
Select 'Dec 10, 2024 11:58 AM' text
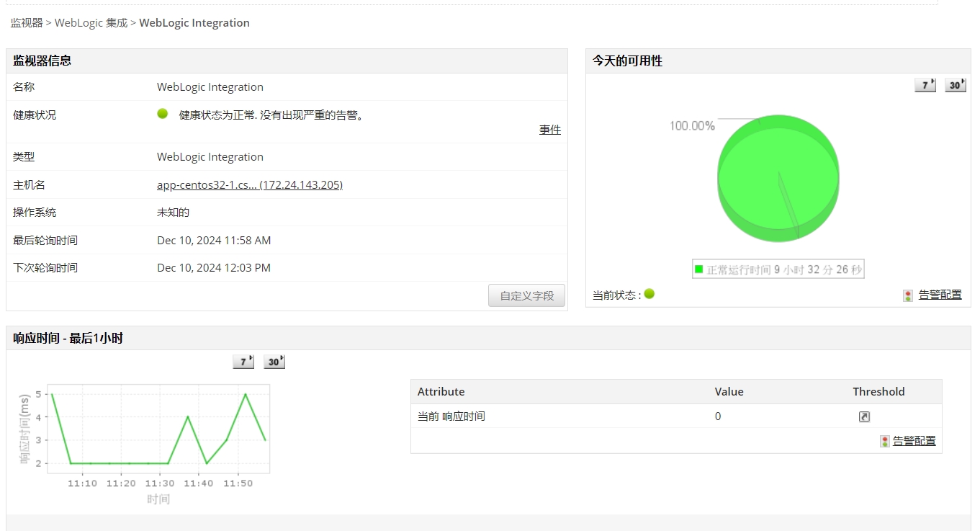pos(214,241)
